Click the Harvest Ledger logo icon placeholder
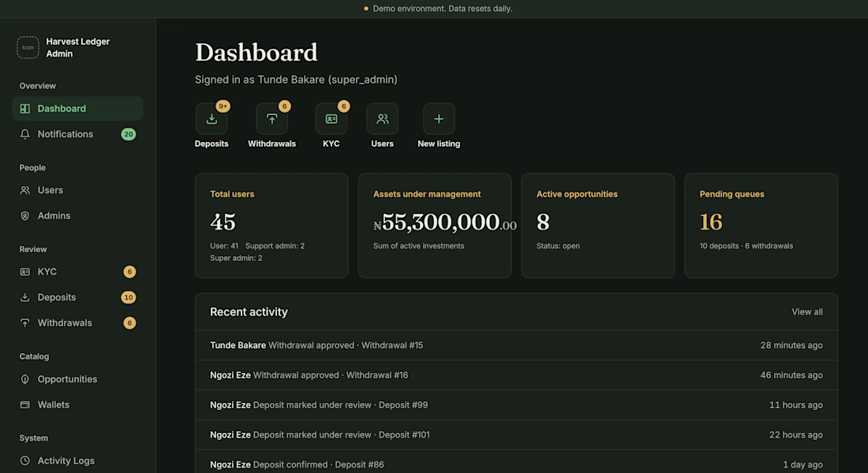 (x=28, y=47)
